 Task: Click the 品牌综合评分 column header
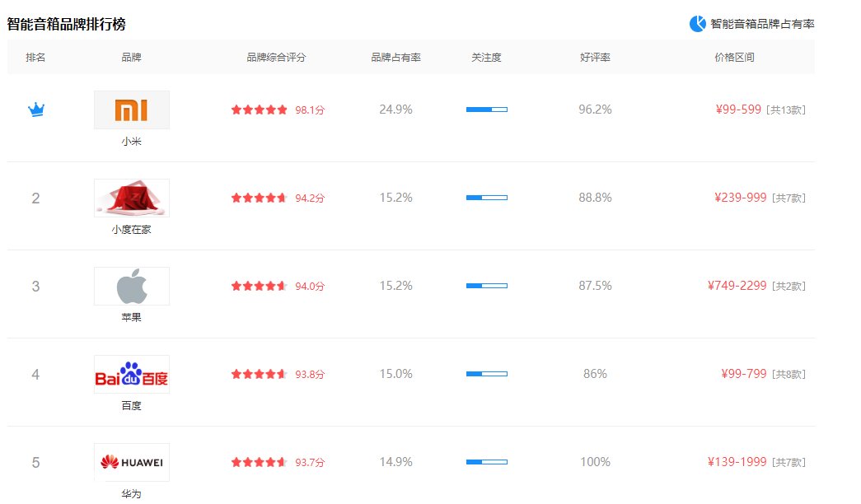click(276, 57)
